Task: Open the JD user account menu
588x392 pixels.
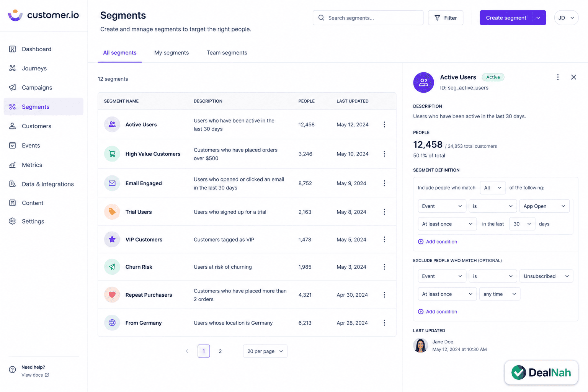Action: click(x=566, y=18)
